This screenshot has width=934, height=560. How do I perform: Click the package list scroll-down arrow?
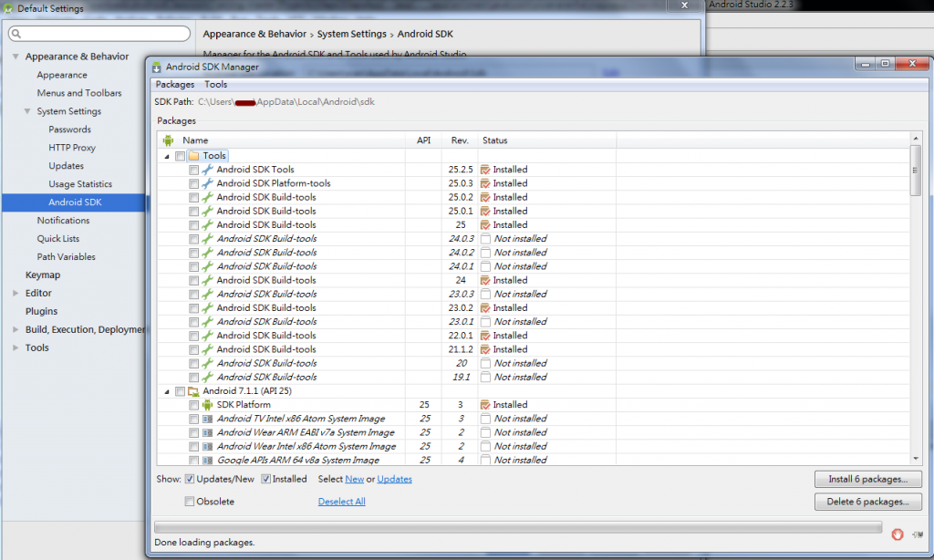[x=916, y=459]
